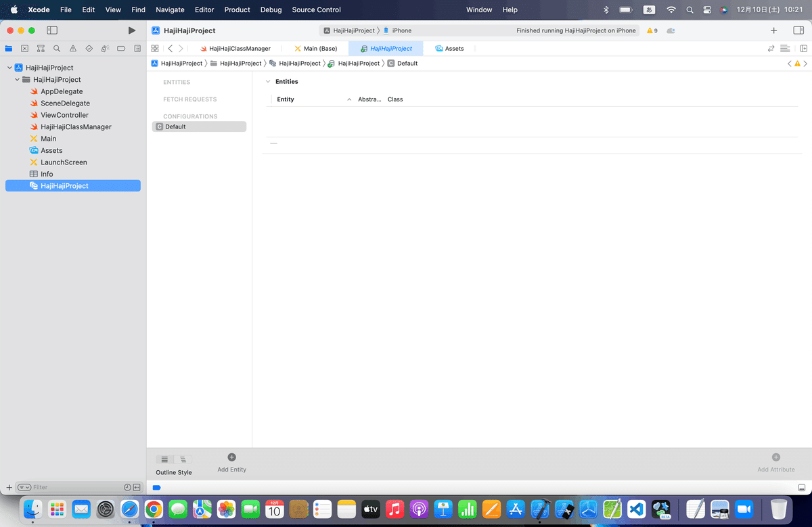Open the Source Control navigator
The image size is (812, 527).
(25, 49)
